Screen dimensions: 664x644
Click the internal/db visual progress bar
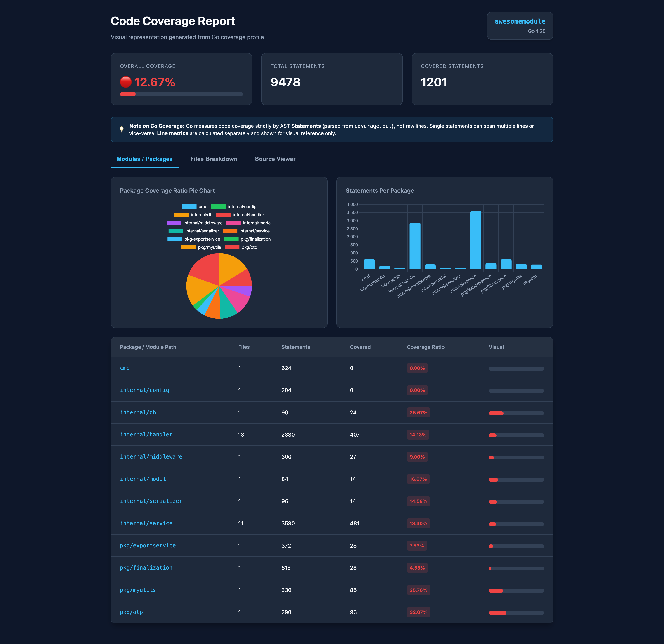point(516,413)
